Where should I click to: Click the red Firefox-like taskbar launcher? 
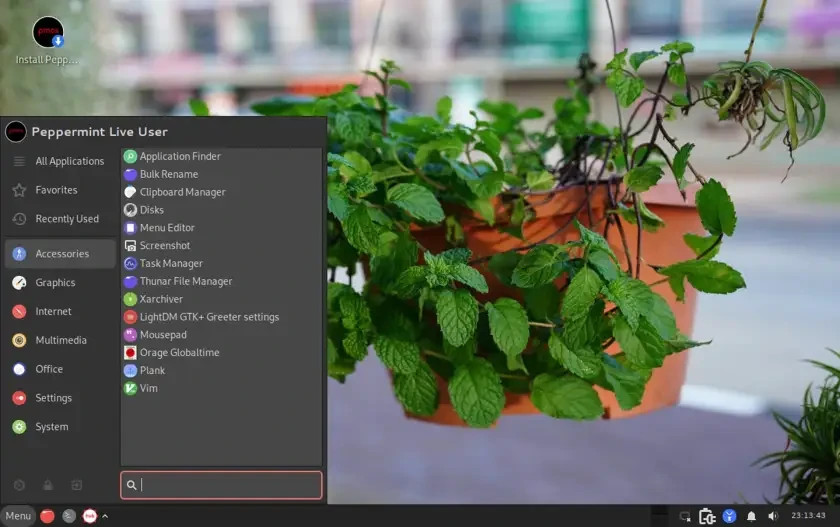(x=47, y=516)
